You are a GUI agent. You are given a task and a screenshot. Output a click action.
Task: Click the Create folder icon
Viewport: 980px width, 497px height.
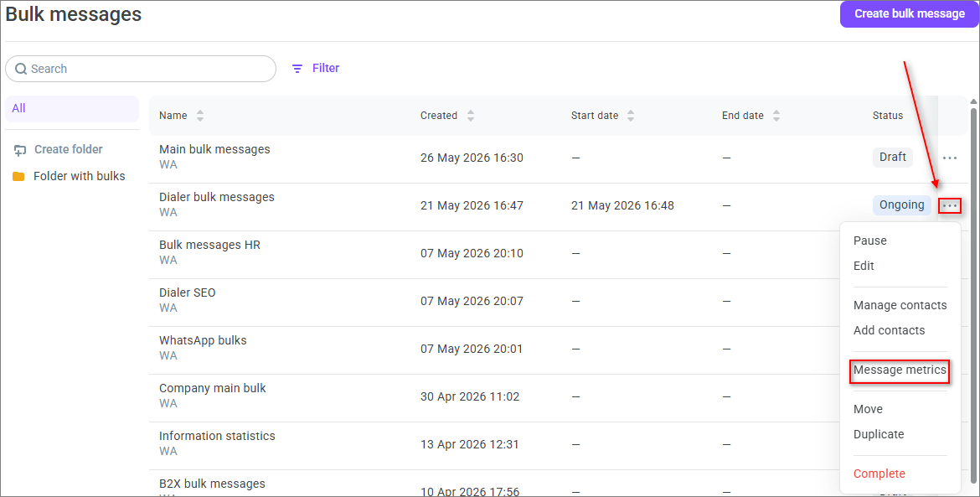tap(20, 150)
